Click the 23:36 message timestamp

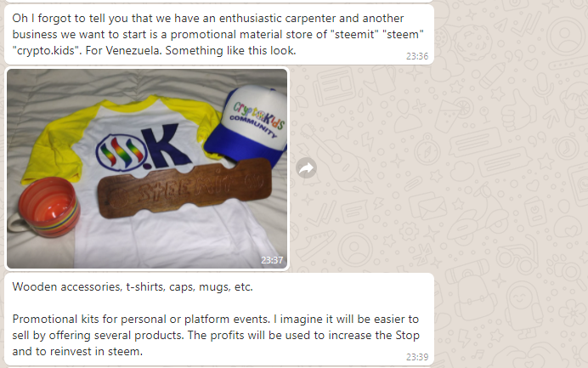point(417,56)
